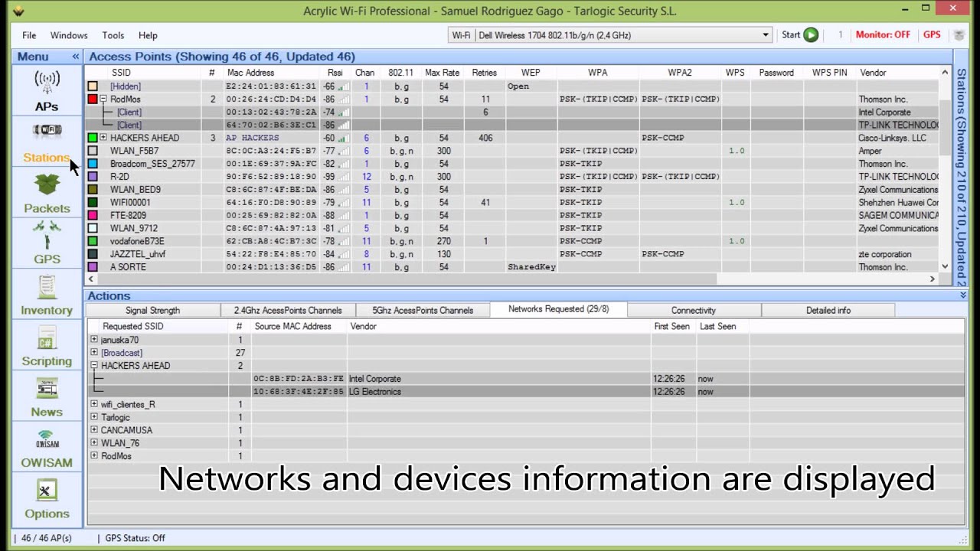The height and width of the screenshot is (551, 980).
Task: Expand the januska70 requested SSID
Action: coord(94,340)
